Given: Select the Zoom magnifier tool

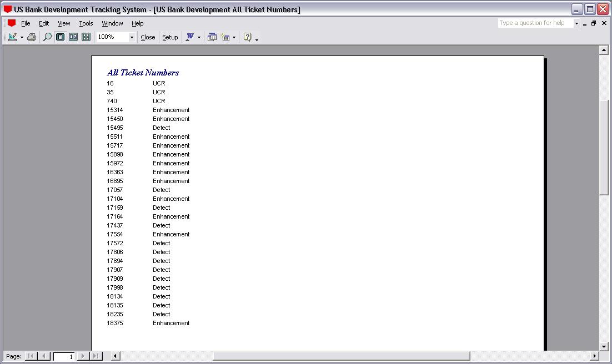Looking at the screenshot, I should (47, 37).
